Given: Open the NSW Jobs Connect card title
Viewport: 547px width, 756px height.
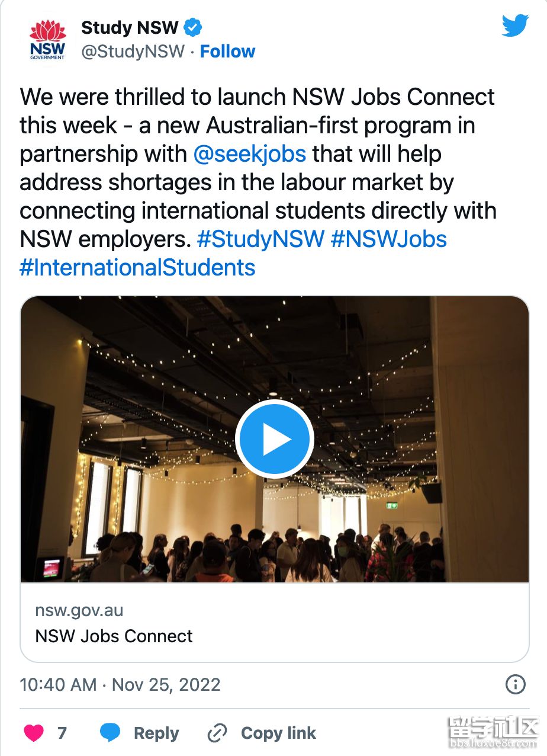Looking at the screenshot, I should point(114,636).
